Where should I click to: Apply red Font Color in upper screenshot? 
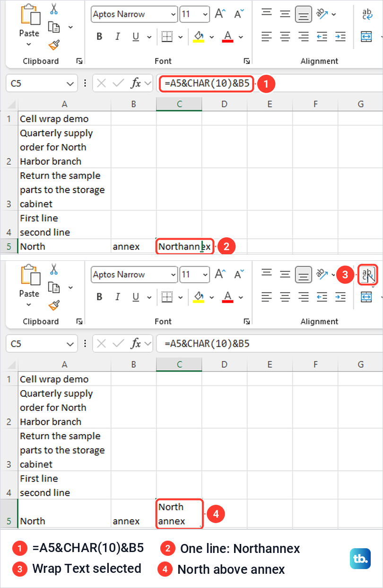pos(228,36)
